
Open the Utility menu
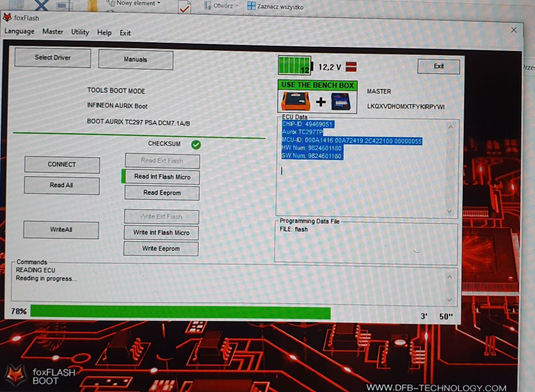click(80, 32)
